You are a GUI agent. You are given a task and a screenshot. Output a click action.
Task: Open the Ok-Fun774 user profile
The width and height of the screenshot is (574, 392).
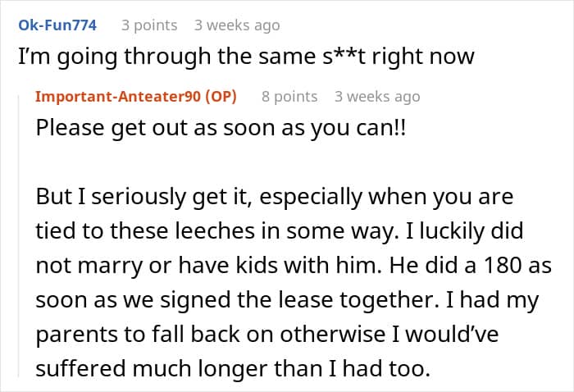click(x=57, y=25)
